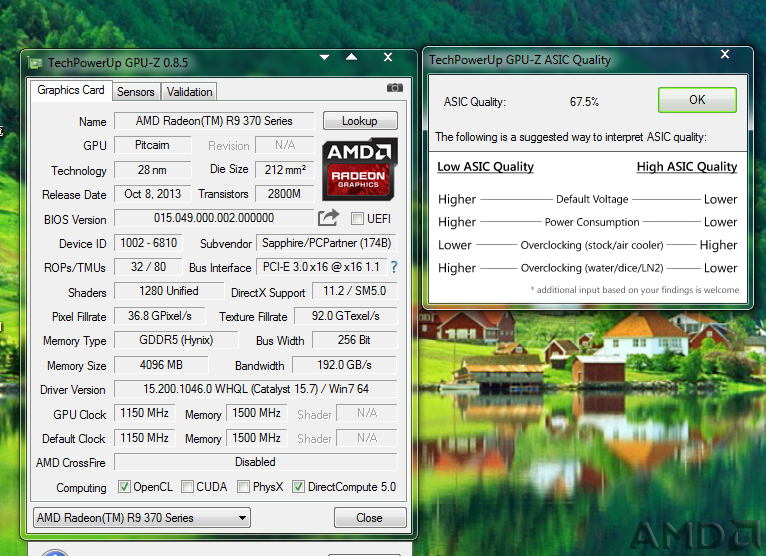
Task: Open the GPU selection dropdown
Action: pyautogui.click(x=142, y=517)
